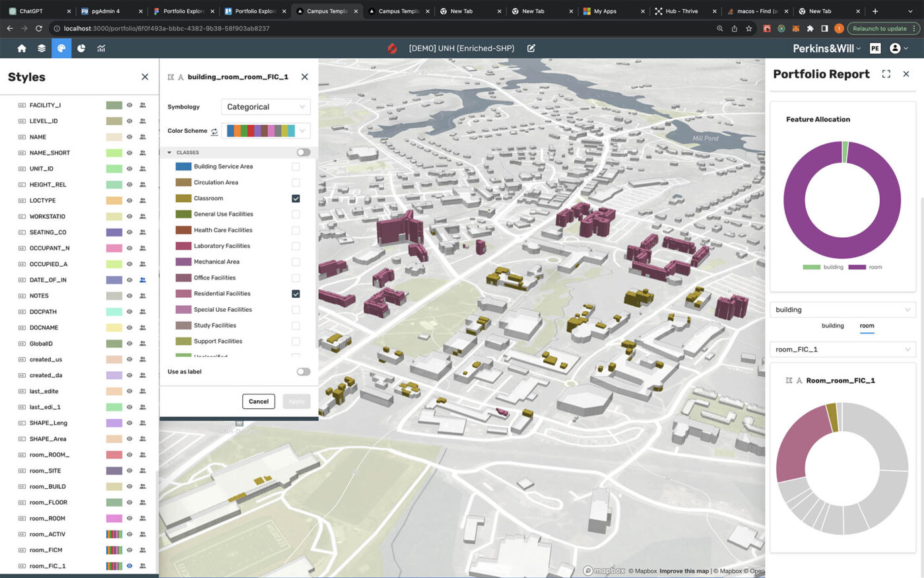Viewport: 924px width, 578px height.
Task: Select the styles palette icon
Action: pos(61,48)
